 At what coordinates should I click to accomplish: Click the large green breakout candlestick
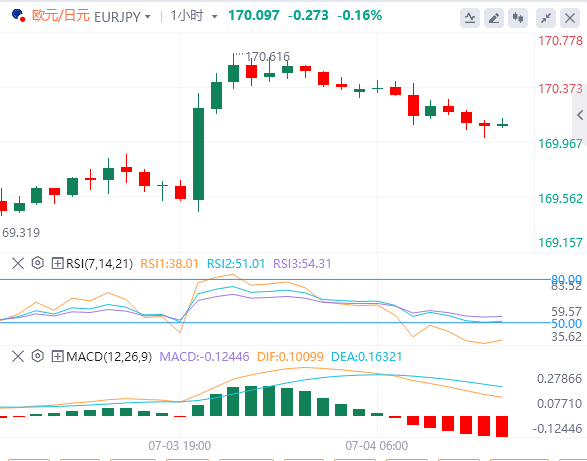pos(198,154)
